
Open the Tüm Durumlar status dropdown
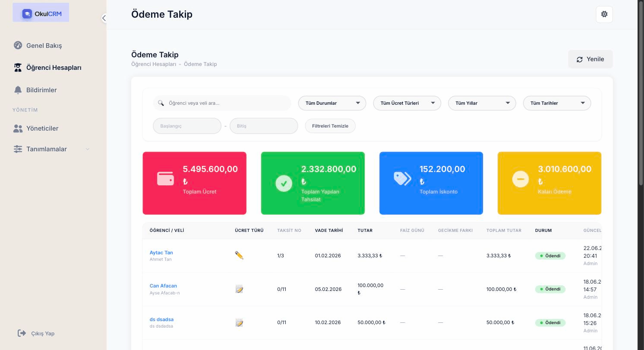pos(332,103)
